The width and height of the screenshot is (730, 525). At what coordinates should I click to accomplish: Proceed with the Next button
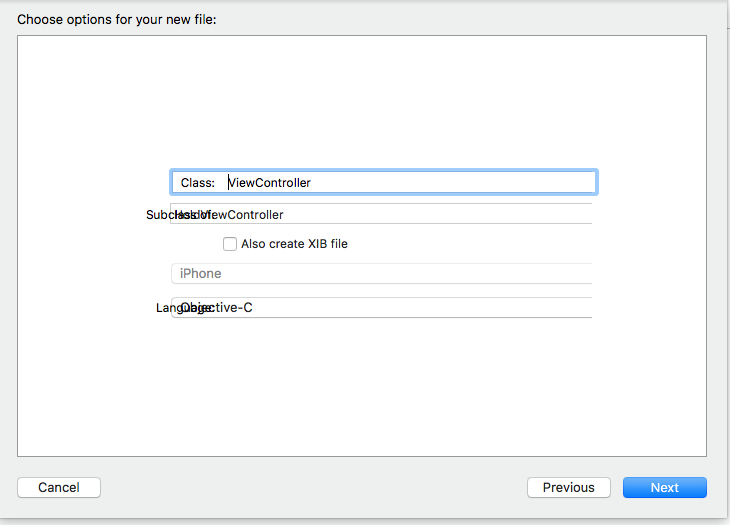pos(664,487)
